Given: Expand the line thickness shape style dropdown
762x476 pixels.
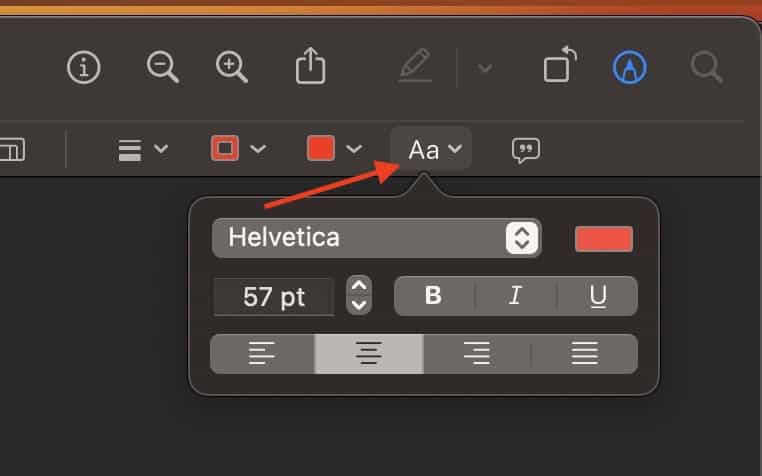Looking at the screenshot, I should point(142,150).
